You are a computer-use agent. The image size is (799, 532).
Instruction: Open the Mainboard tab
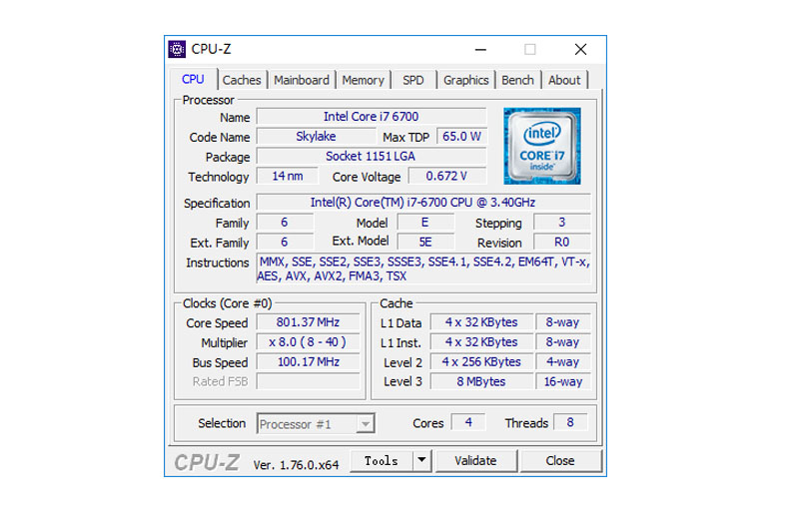(x=302, y=80)
